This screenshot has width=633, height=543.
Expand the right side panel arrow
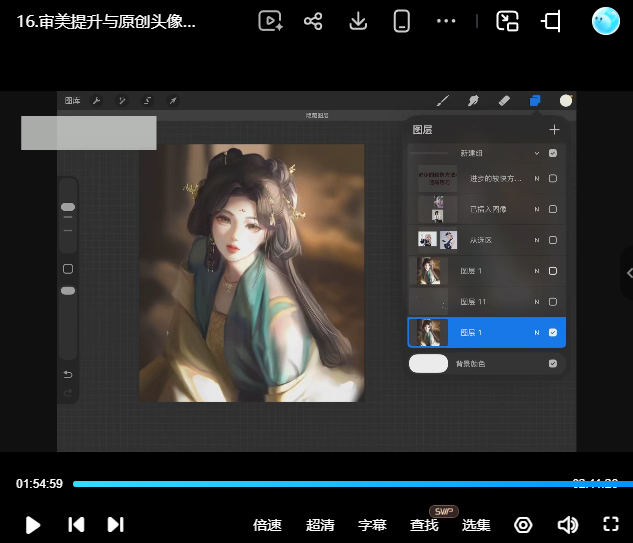tap(629, 273)
